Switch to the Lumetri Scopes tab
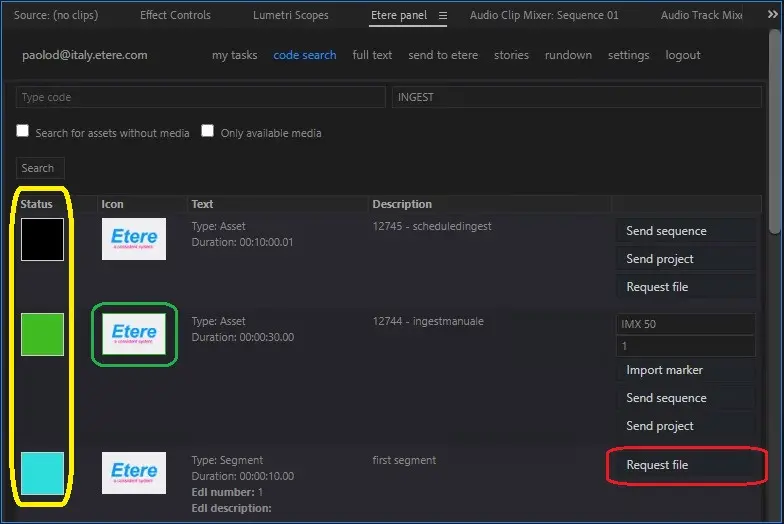 [x=291, y=15]
